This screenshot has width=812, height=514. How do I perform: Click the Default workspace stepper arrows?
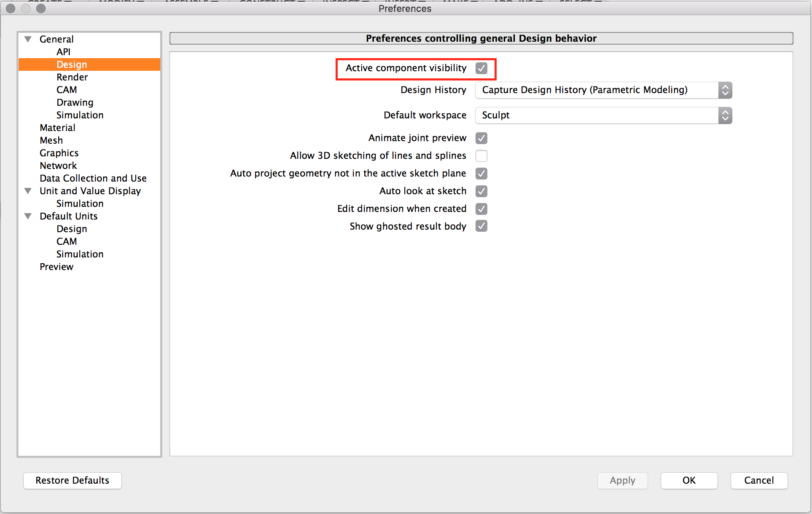[x=725, y=115]
